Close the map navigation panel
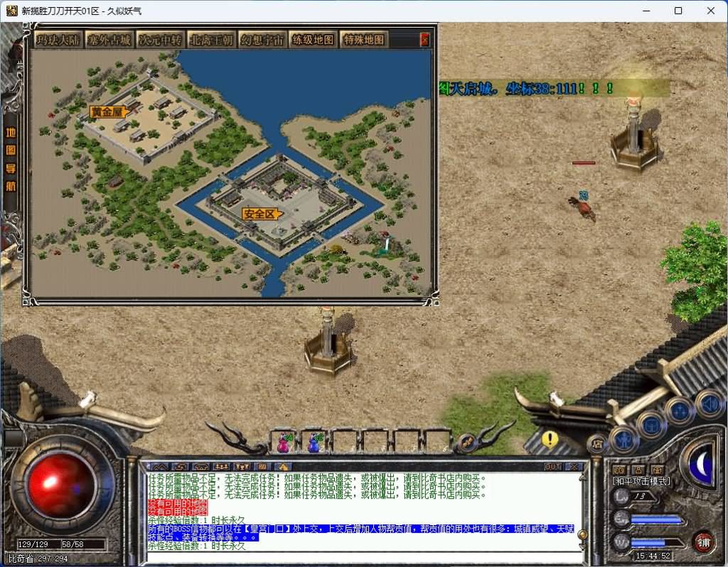 pyautogui.click(x=425, y=40)
